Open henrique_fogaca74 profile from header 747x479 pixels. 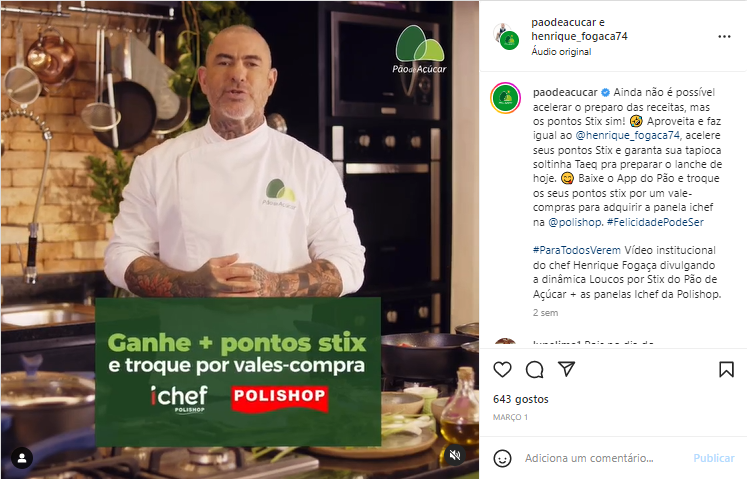pos(579,36)
